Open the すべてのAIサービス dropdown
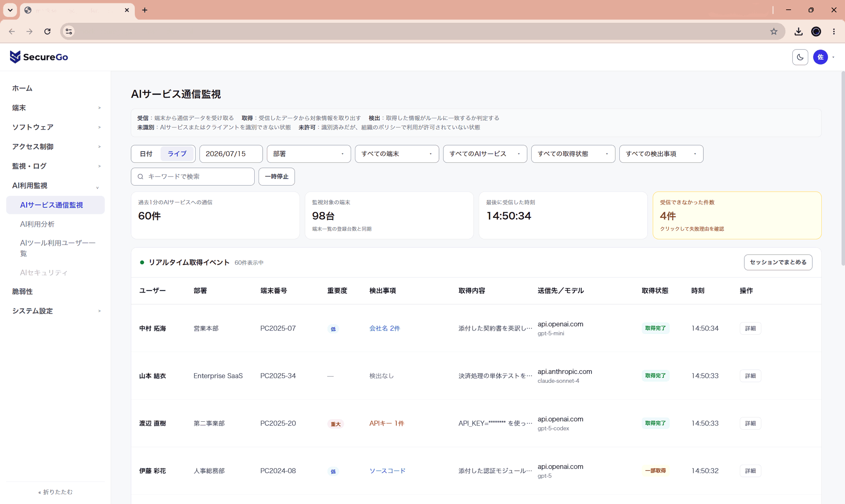845x504 pixels. 485,154
